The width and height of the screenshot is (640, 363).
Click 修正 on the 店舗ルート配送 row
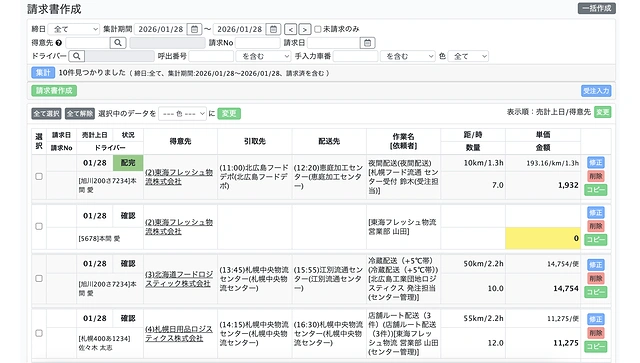(596, 319)
